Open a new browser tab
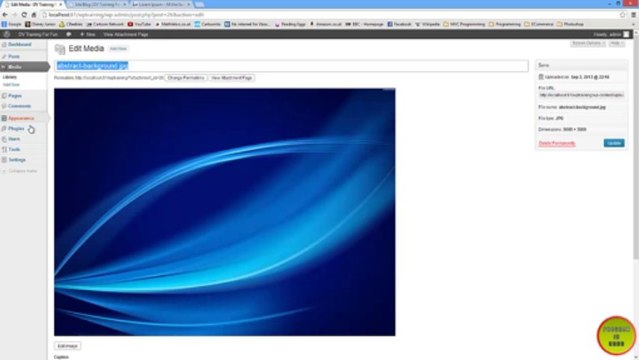Image resolution: width=639 pixels, height=360 pixels. pyautogui.click(x=199, y=4)
